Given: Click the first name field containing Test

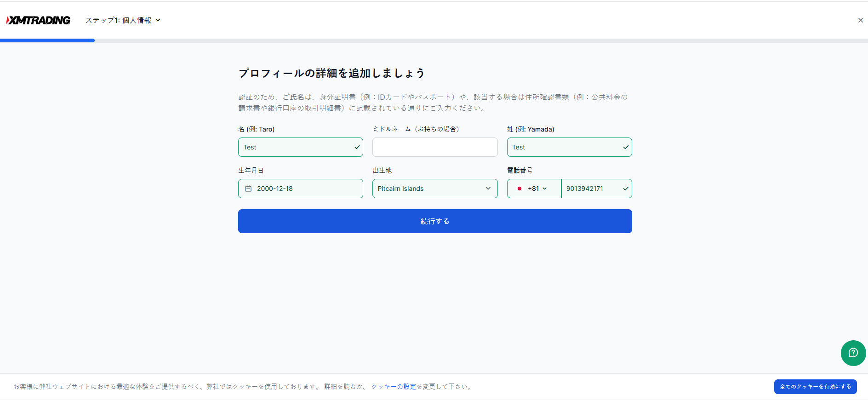Looking at the screenshot, I should [x=300, y=147].
